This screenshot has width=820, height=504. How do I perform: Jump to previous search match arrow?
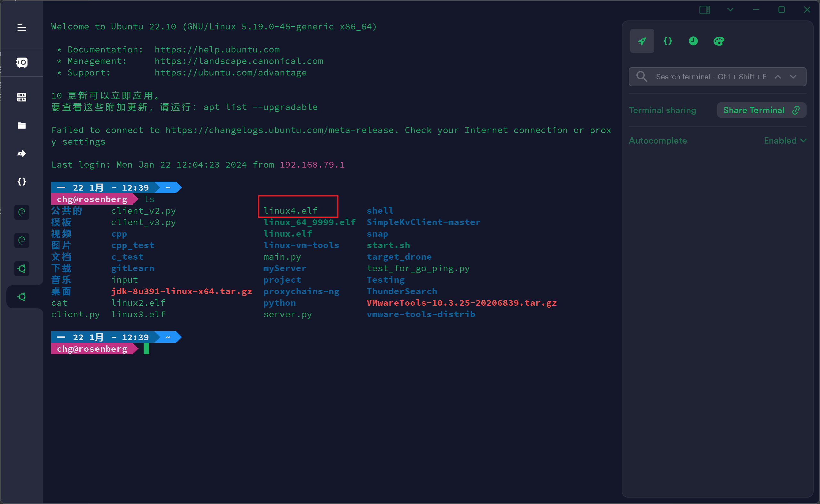(778, 77)
